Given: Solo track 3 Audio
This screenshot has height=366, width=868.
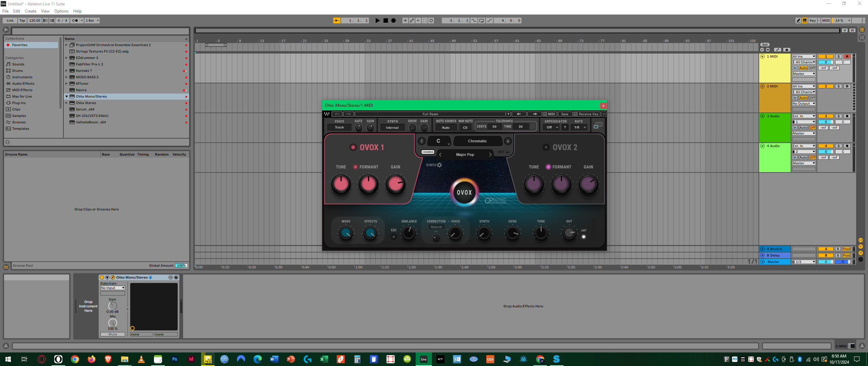Looking at the screenshot, I should click(839, 116).
